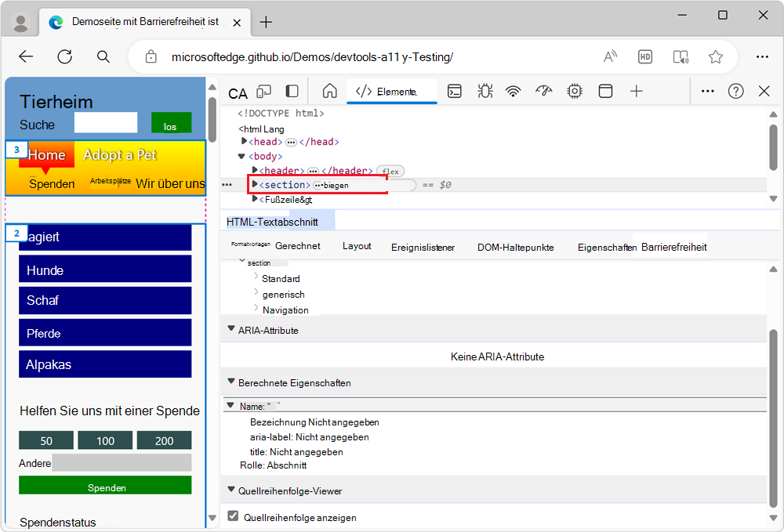Uncheck Quellreihenfolge anzeigen checkbox

coord(233,516)
